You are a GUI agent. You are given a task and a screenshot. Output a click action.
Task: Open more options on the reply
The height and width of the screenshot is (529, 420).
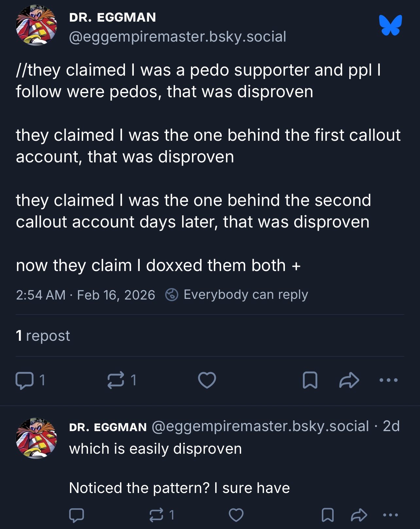pyautogui.click(x=390, y=515)
